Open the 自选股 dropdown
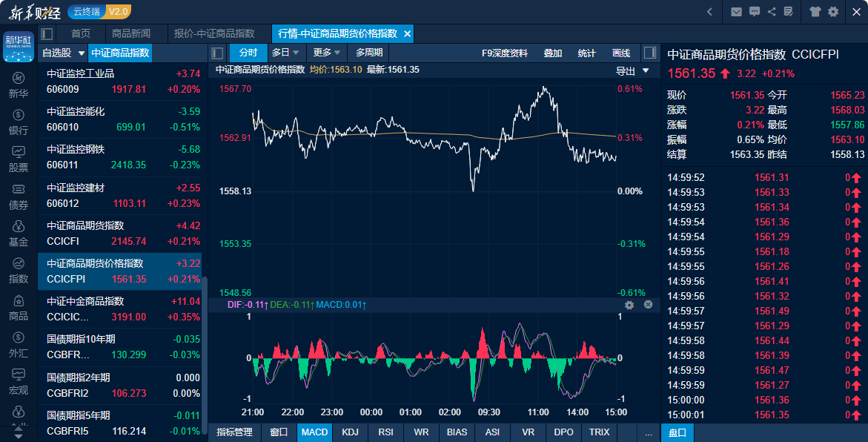This screenshot has height=442, width=868. click(63, 53)
